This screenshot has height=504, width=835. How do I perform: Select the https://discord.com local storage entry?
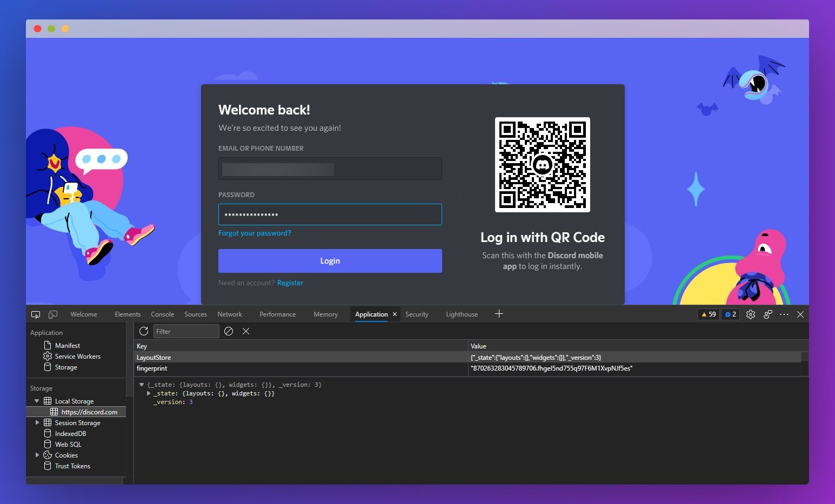pos(76,412)
